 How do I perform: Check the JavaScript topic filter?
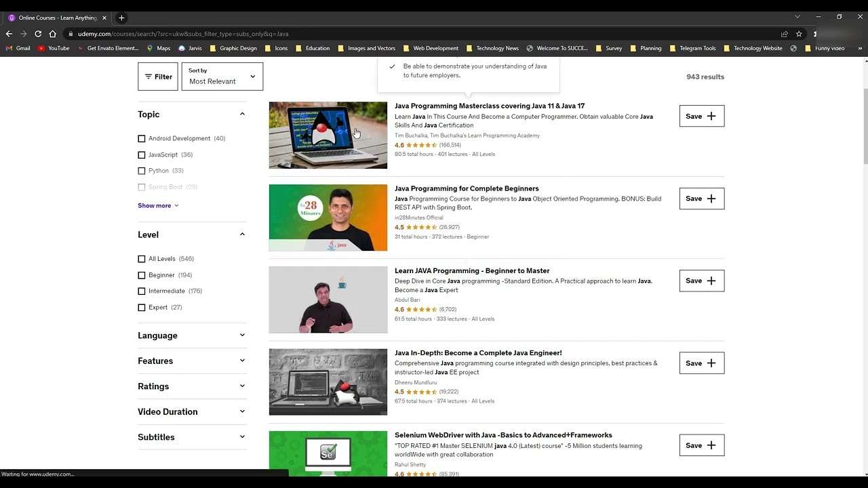142,155
